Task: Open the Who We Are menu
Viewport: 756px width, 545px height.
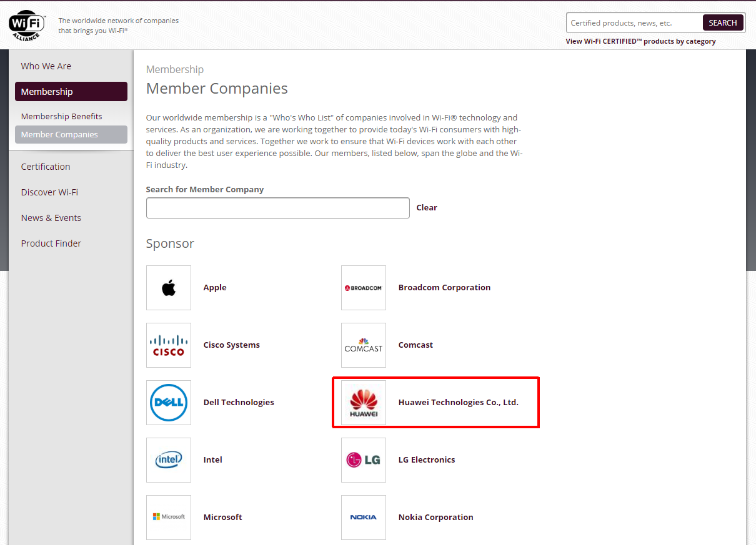Action: [46, 66]
